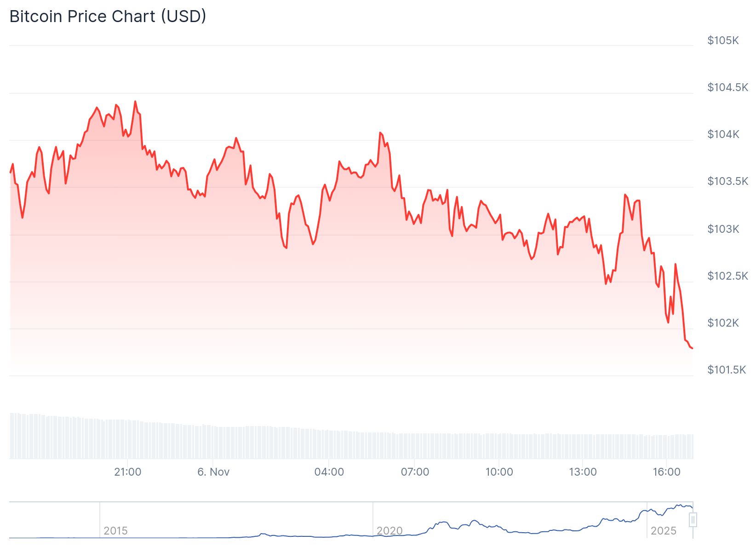Click the 2020 label in the navigator
Viewport: 756px width, 552px height.
(x=389, y=531)
